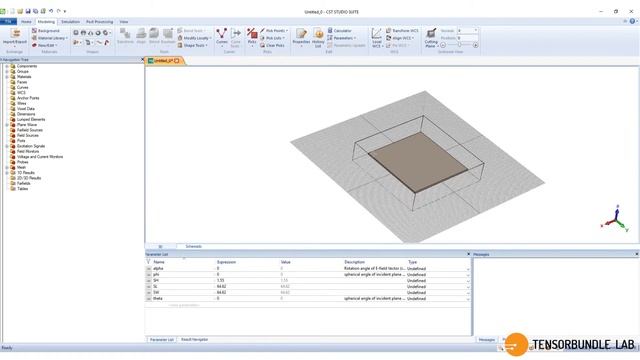Click the slider increase arrow button
Image resolution: width=640 pixels, height=360 pixels.
tap(476, 45)
